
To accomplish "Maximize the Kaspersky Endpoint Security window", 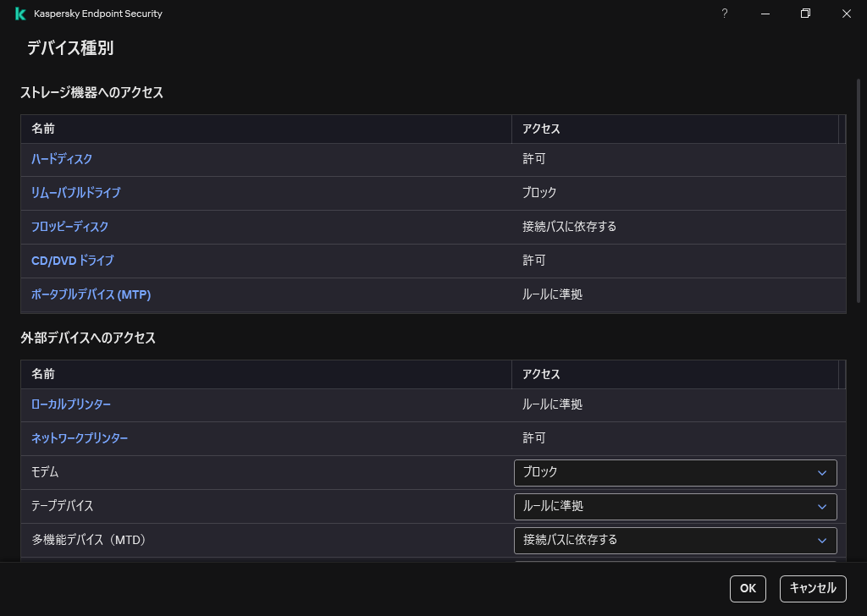I will [805, 14].
